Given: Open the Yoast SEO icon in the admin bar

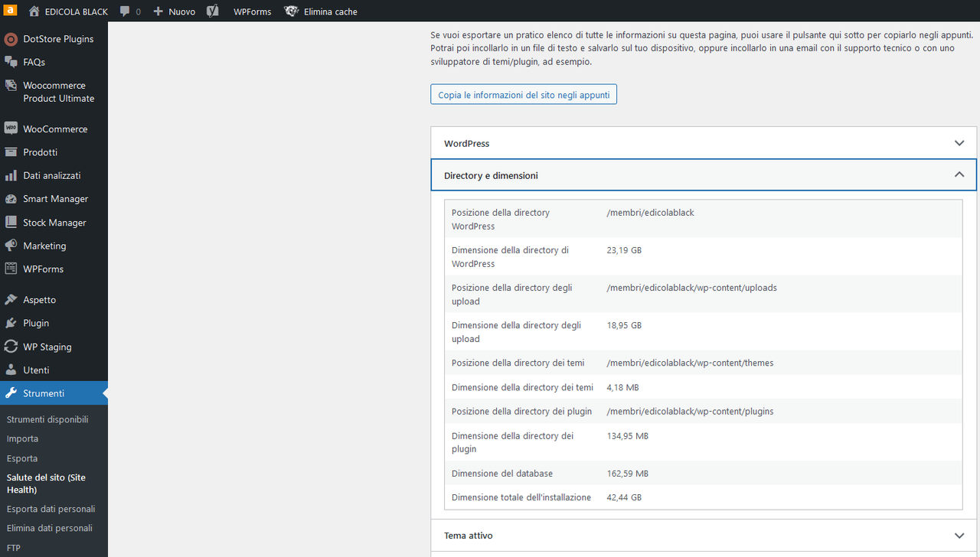Looking at the screenshot, I should 214,11.
